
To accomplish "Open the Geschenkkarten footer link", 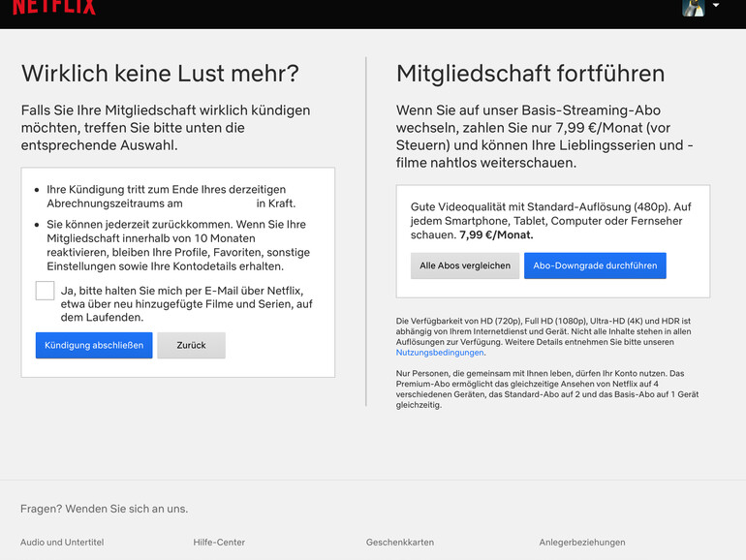I will click(400, 542).
